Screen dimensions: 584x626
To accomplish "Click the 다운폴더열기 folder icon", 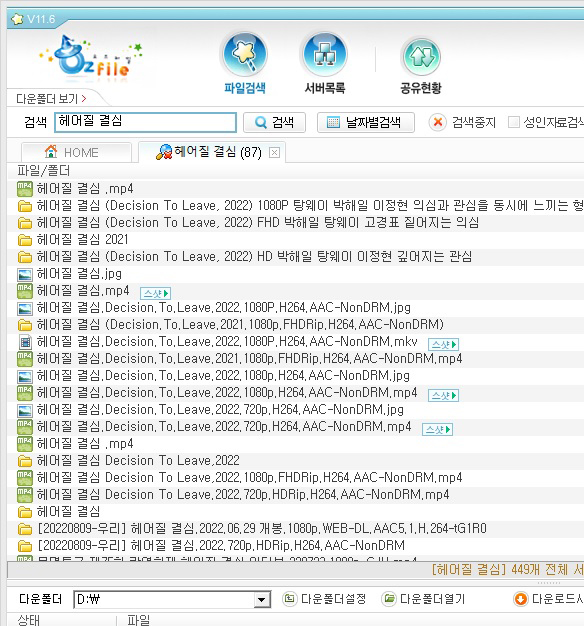I will point(388,598).
